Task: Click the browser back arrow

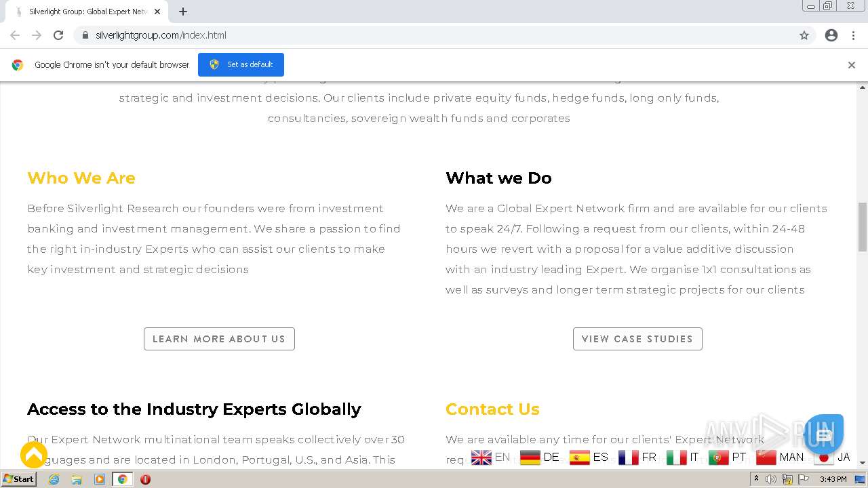Action: (x=15, y=35)
